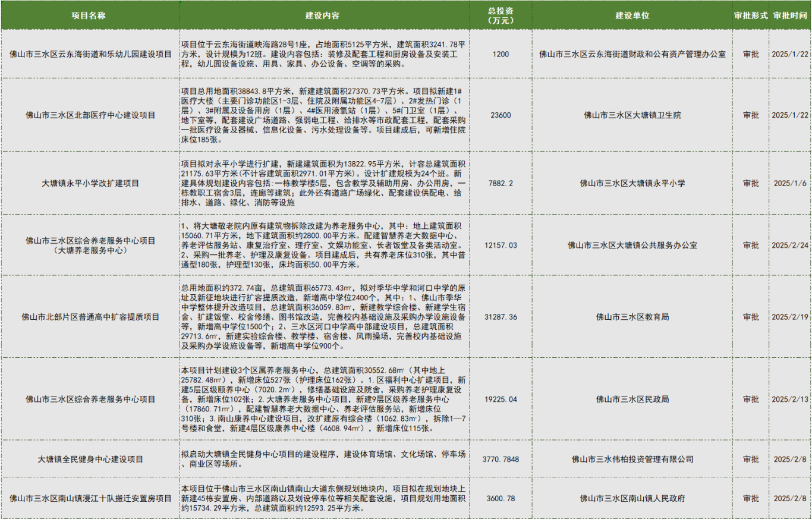The width and height of the screenshot is (812, 519).
Task: Click the 总投资(万元) column header
Action: pos(501,15)
